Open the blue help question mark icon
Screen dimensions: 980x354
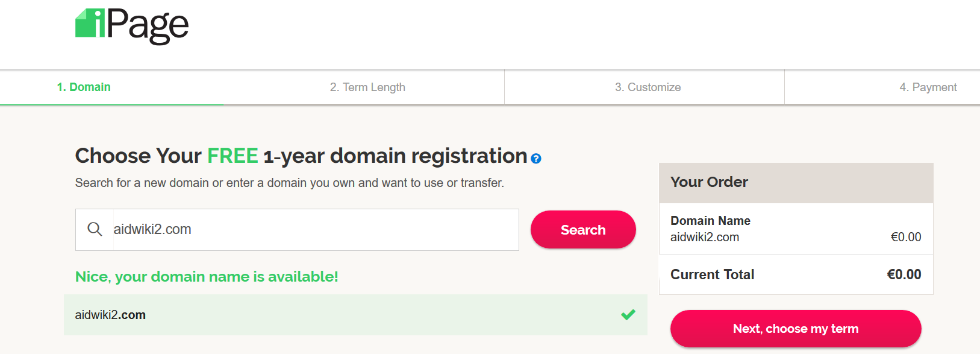(x=536, y=159)
